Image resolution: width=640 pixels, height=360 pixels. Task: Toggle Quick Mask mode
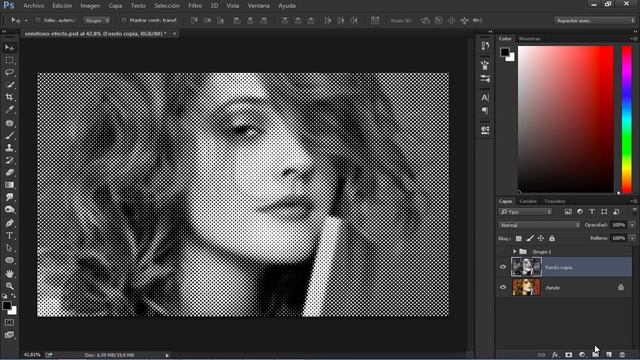click(9, 322)
